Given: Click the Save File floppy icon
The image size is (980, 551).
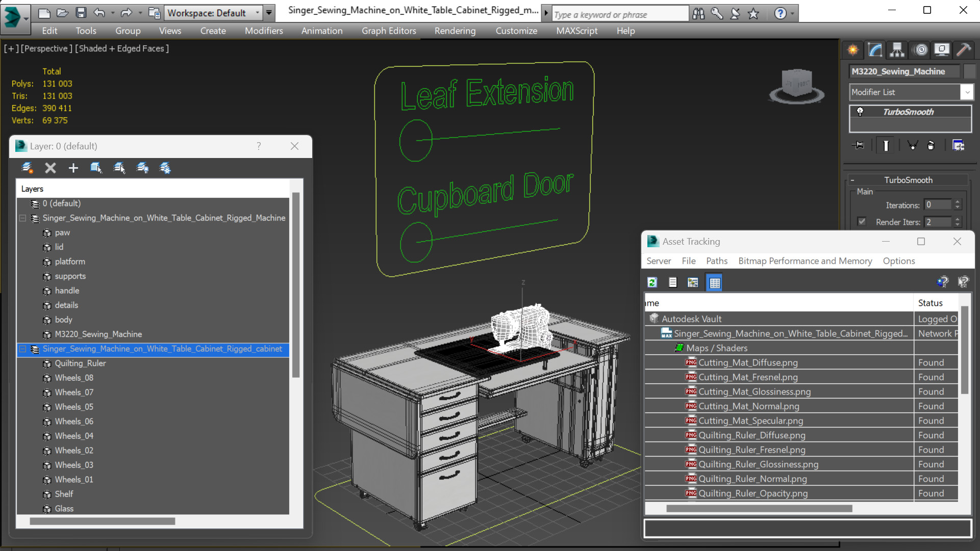Looking at the screenshot, I should point(81,13).
